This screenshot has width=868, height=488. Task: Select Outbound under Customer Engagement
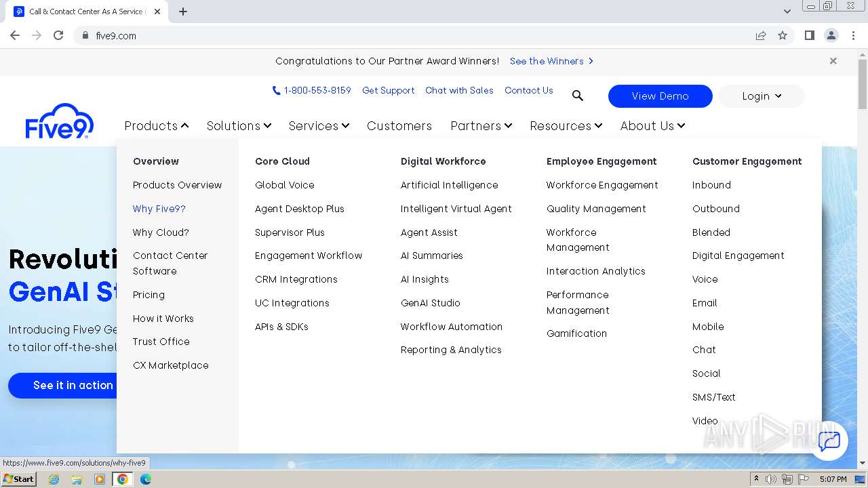(716, 209)
